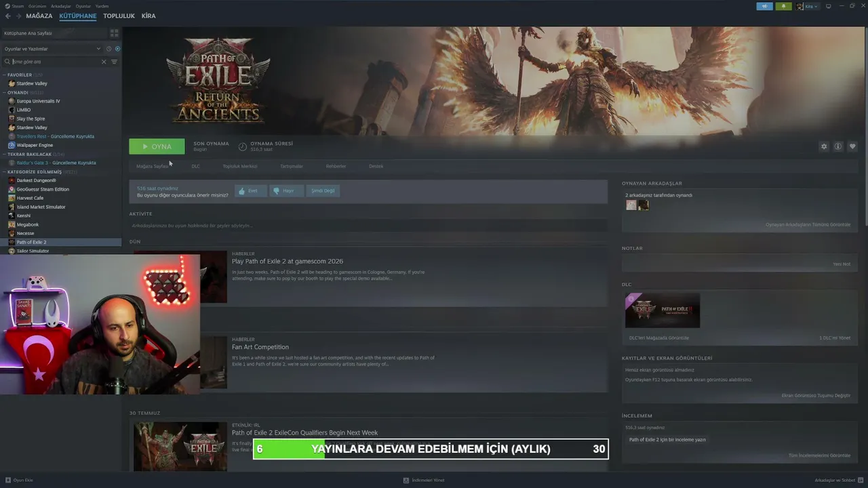
Task: Launch the game with the OYNA button
Action: 157,146
